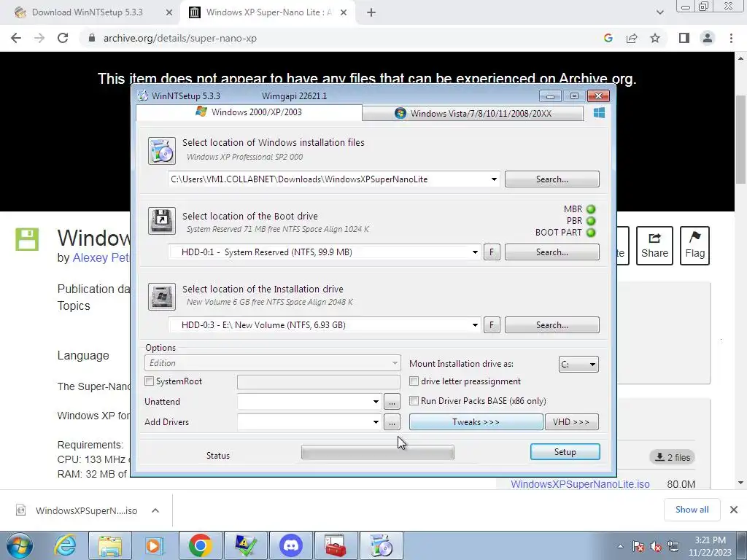This screenshot has height=560, width=747.
Task: Switch to Windows Vista/7/8/10/11 tab
Action: pyautogui.click(x=473, y=113)
